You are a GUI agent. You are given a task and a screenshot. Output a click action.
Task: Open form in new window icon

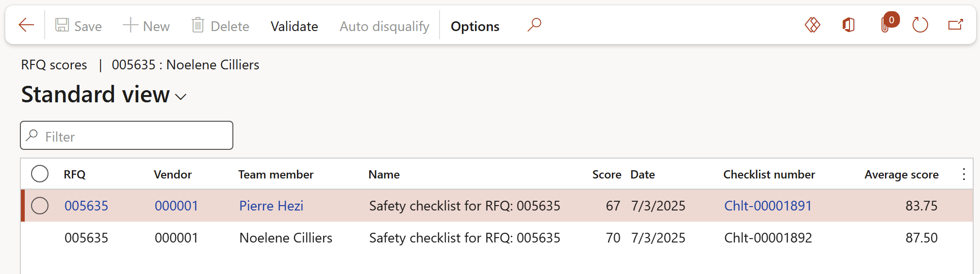click(x=955, y=25)
